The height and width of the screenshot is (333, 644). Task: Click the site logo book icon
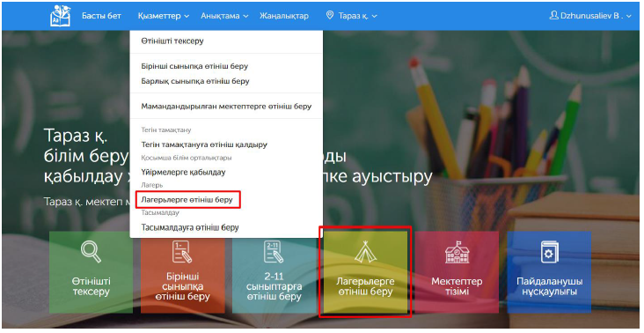click(61, 17)
